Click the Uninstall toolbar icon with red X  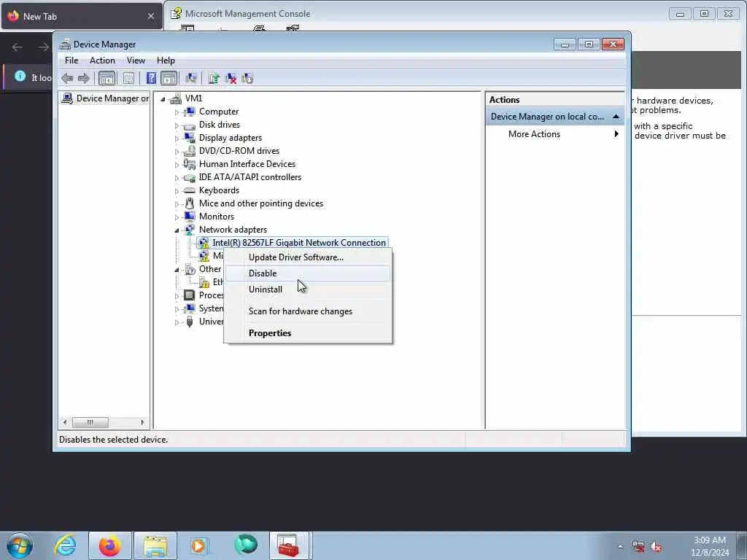231,78
